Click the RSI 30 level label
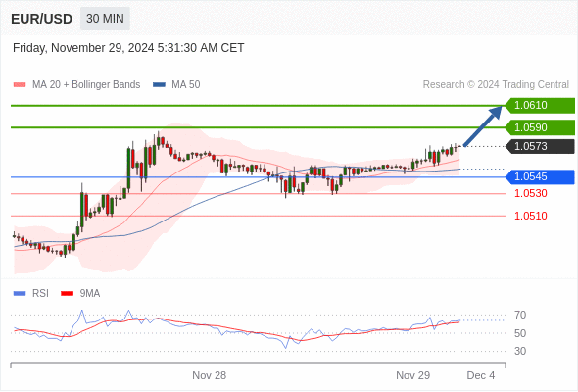Screen dimensions: 578x392 coord(520,351)
